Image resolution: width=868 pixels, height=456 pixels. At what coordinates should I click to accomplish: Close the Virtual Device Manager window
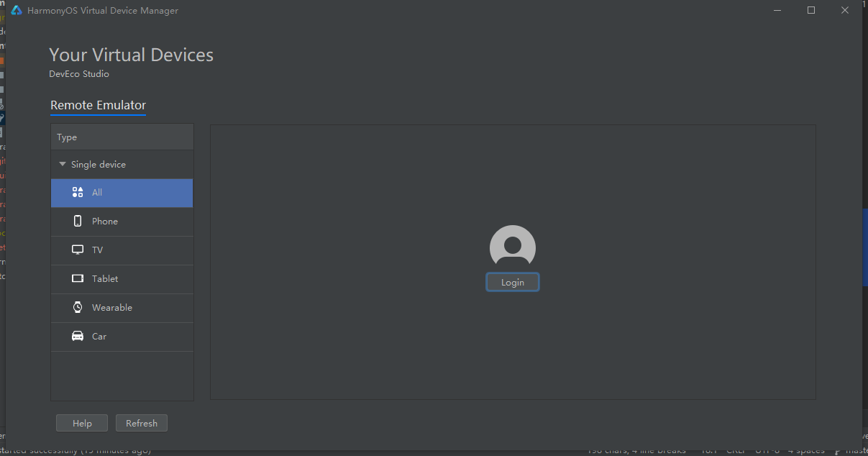[845, 10]
